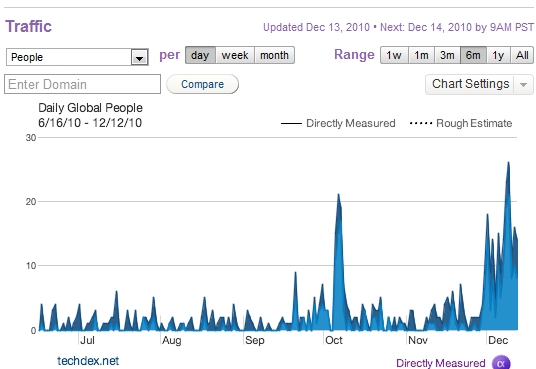Viewport: 536px width, 369px height.
Task: Click the Dec axis label
Action: tap(498, 340)
